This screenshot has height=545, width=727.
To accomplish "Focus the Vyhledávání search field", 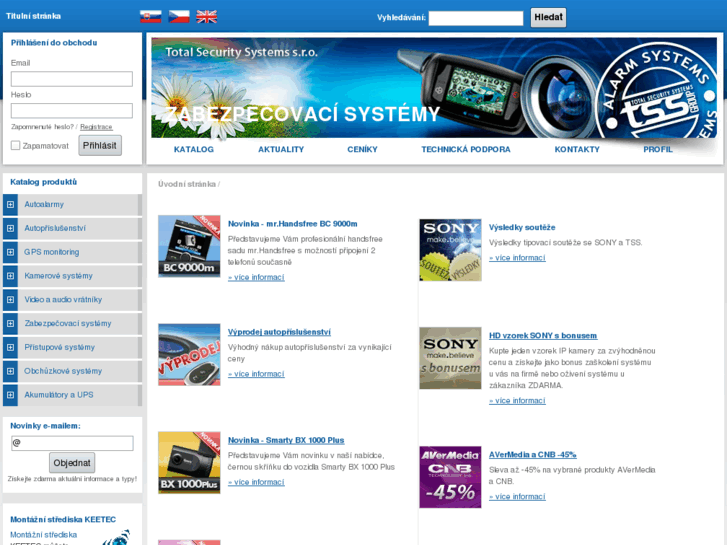I will [x=476, y=18].
